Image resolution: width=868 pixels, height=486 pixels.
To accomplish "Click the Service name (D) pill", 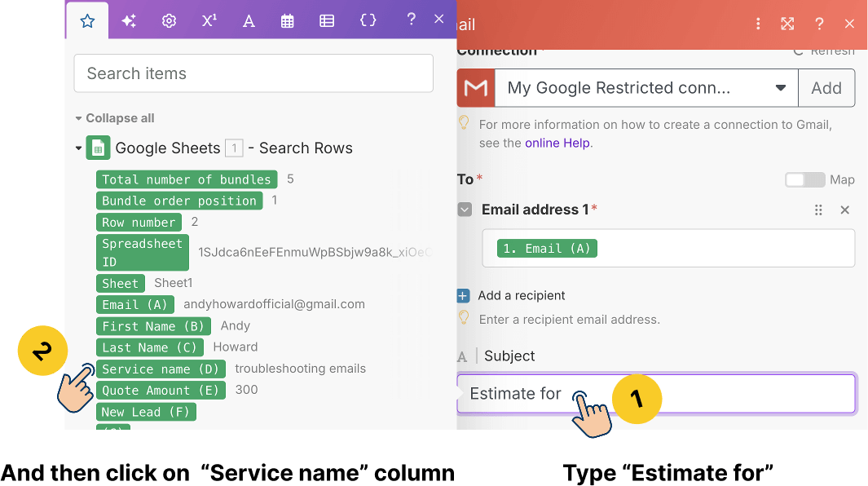I will (x=161, y=369).
